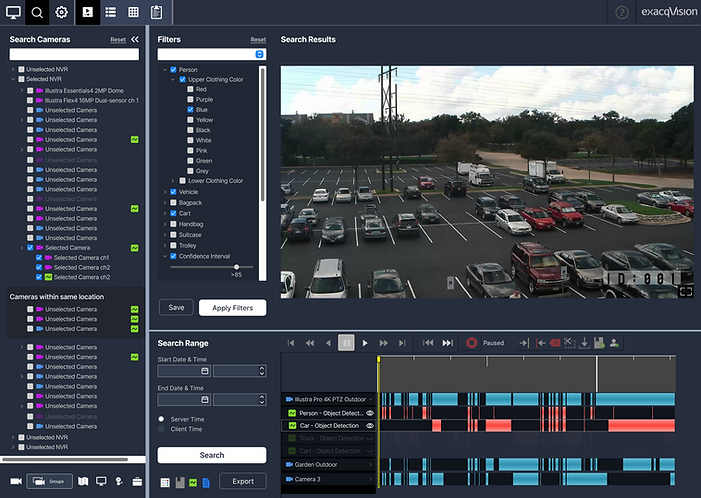Check the Yellow clothing color
This screenshot has width=701, height=498.
pos(190,120)
